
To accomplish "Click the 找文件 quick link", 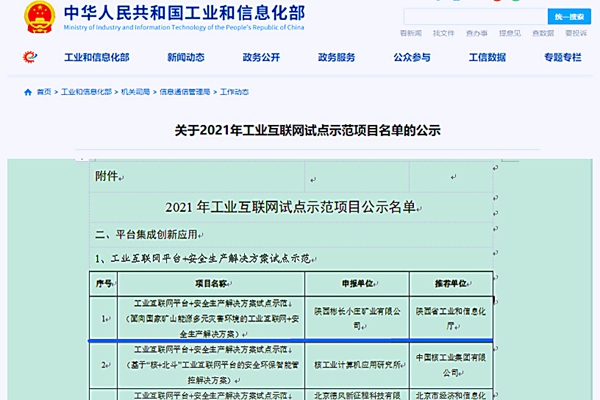I will click(x=443, y=33).
